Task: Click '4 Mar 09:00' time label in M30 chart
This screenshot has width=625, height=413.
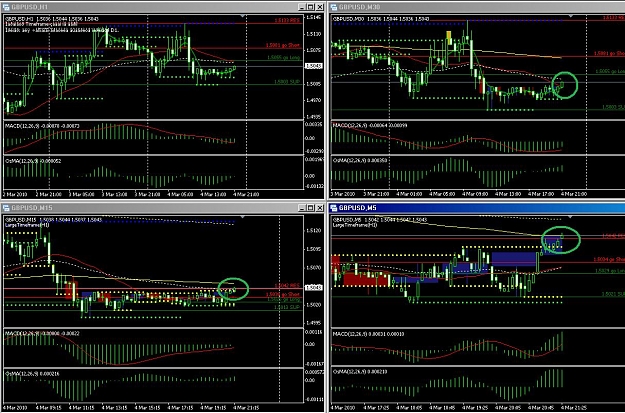Action: tap(475, 194)
